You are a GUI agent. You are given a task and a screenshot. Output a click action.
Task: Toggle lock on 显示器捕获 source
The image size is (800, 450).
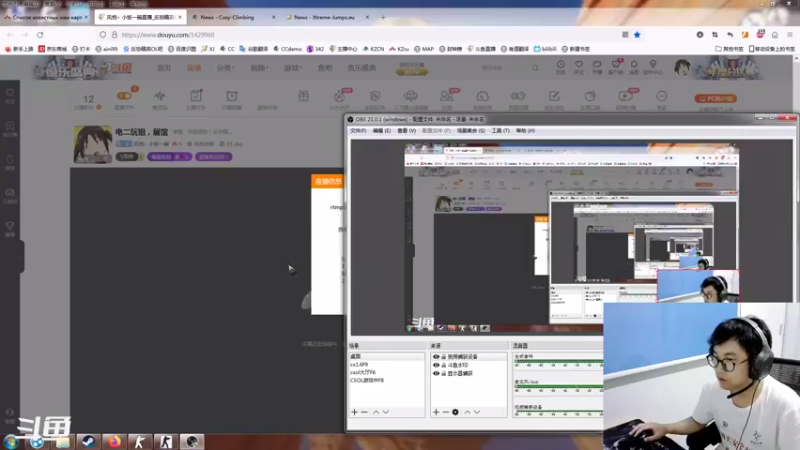tap(443, 373)
